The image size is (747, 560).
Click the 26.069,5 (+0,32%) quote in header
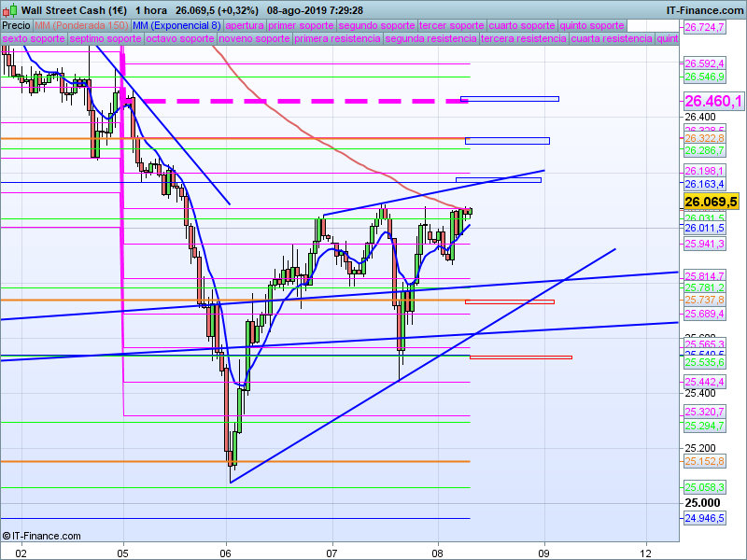pos(217,10)
